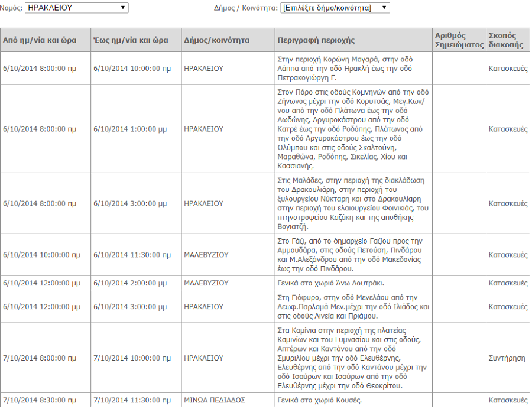Click the description mentioning Κορώνη Μαγαρά
Screen dimensions: 532x409
353,69
